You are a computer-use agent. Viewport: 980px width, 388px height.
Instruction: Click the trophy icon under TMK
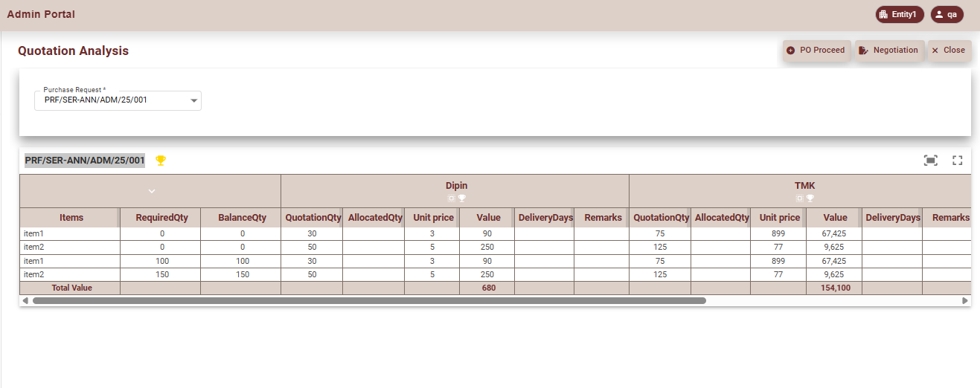(x=810, y=198)
